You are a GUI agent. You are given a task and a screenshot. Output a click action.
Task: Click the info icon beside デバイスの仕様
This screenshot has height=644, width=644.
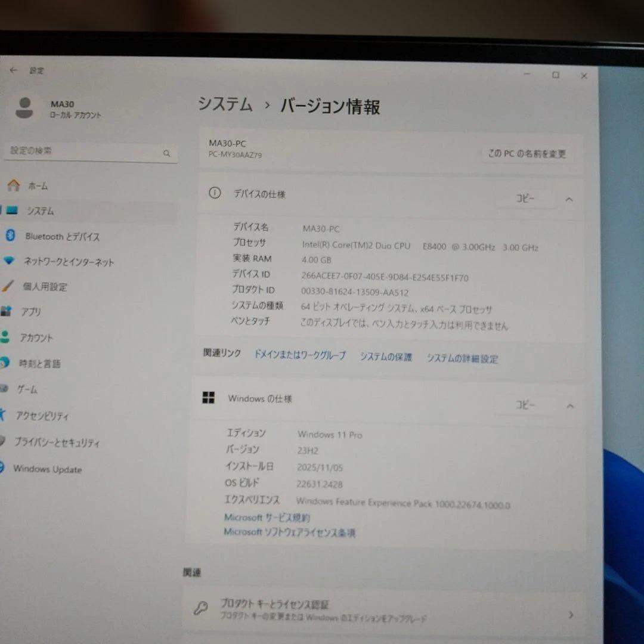215,193
